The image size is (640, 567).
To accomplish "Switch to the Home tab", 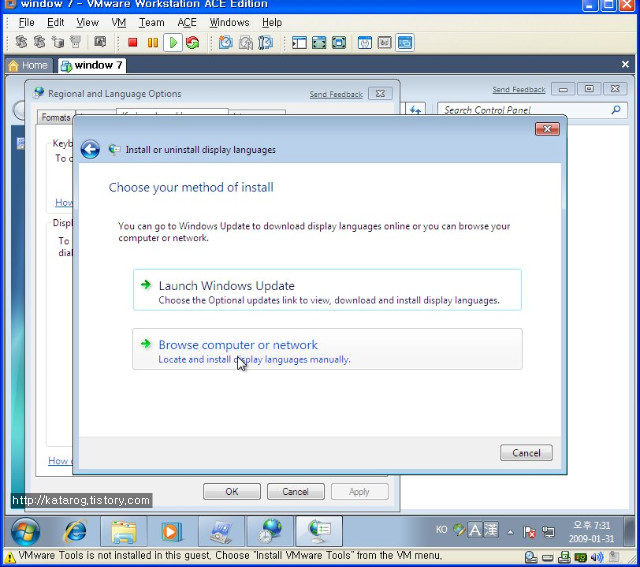I will click(x=28, y=65).
